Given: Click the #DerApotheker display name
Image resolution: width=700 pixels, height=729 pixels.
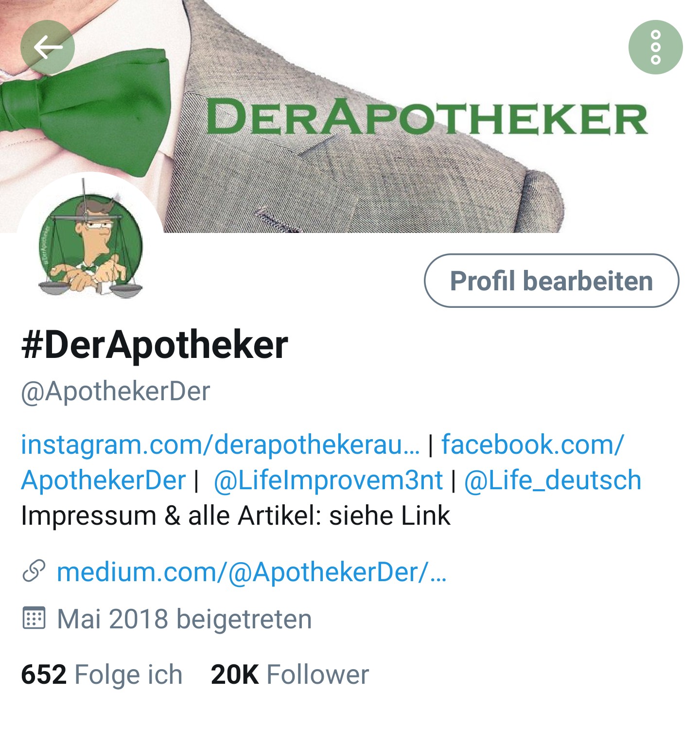Looking at the screenshot, I should pyautogui.click(x=155, y=344).
